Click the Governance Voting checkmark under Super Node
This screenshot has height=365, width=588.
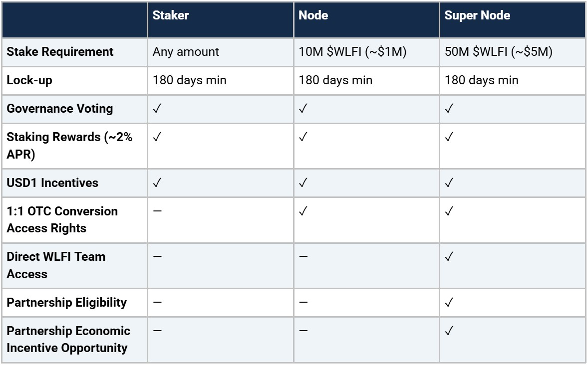[448, 109]
